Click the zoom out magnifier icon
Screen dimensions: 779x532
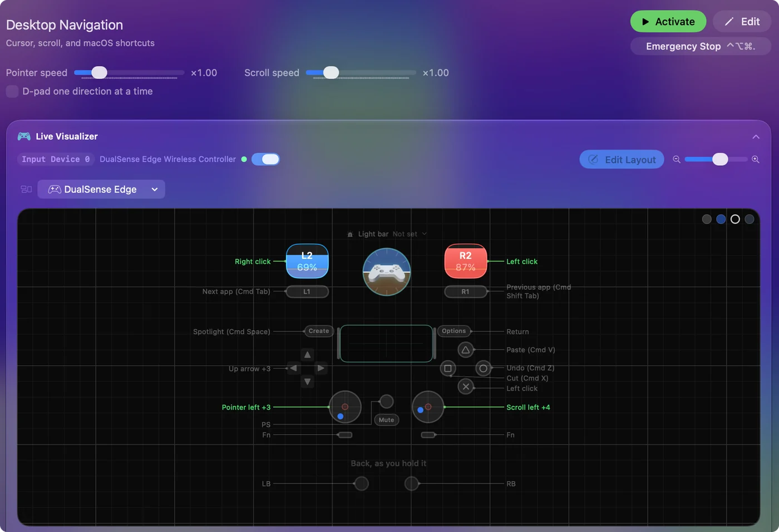click(x=677, y=159)
